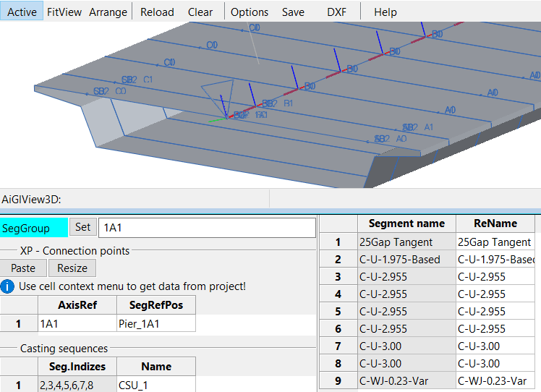Click FitView to fit the 3D model

(x=64, y=12)
